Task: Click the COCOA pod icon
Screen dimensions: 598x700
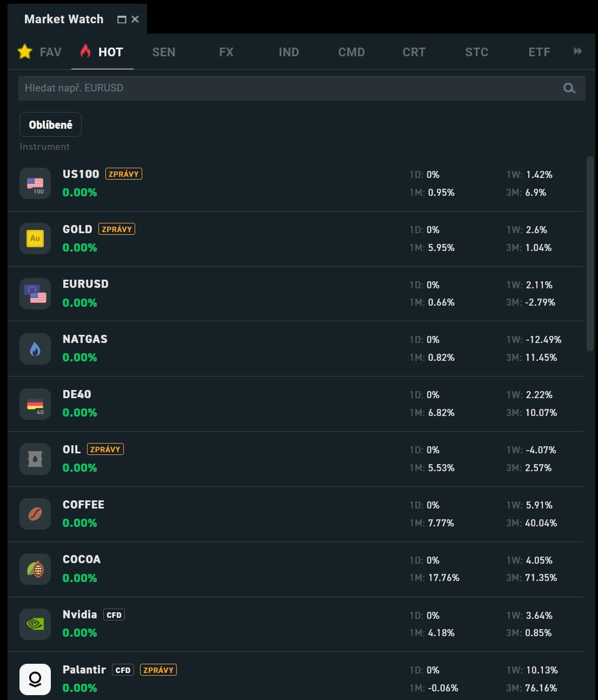Action: pos(35,569)
